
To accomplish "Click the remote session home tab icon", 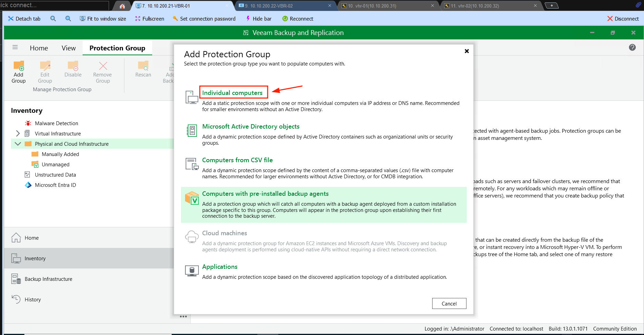I will click(122, 6).
